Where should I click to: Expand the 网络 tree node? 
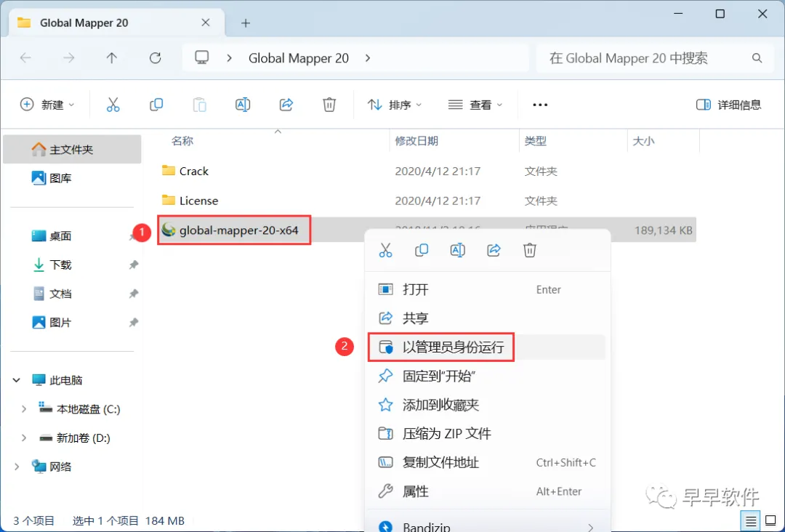coord(17,467)
